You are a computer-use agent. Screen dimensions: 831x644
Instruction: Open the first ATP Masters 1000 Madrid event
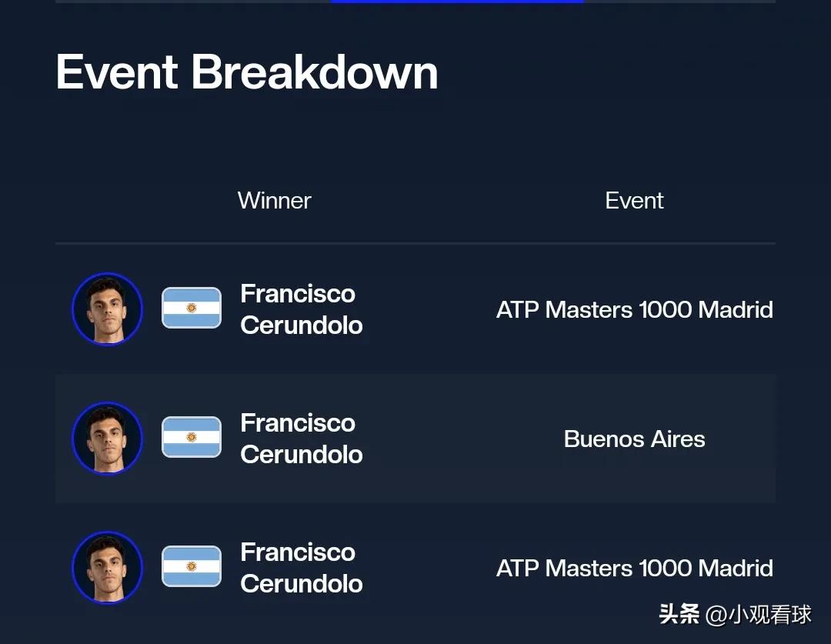pyautogui.click(x=634, y=309)
